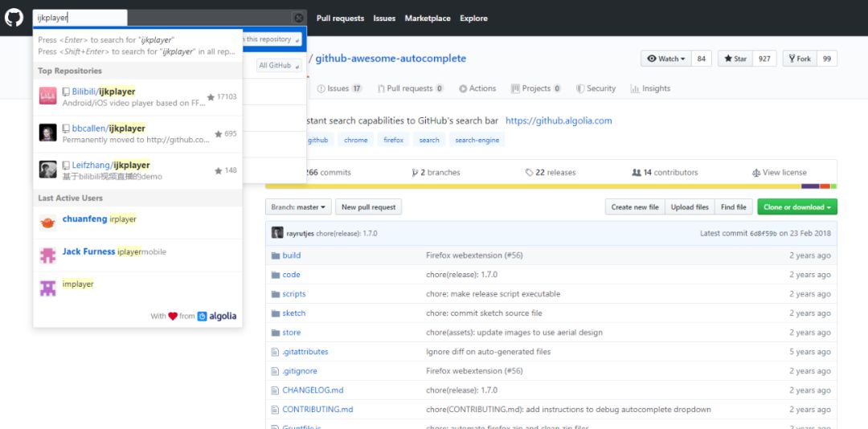Image resolution: width=868 pixels, height=429 pixels.
Task: Click chuanfeng's orange avatar icon
Action: [x=47, y=223]
